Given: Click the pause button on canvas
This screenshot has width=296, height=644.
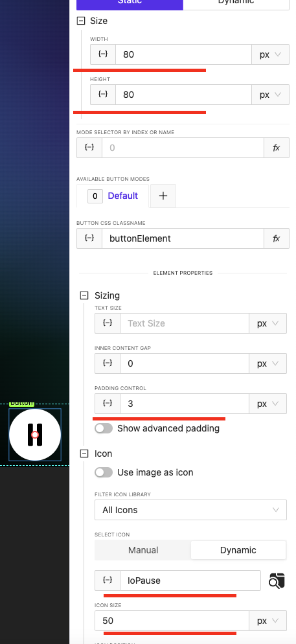Looking at the screenshot, I should point(35,435).
